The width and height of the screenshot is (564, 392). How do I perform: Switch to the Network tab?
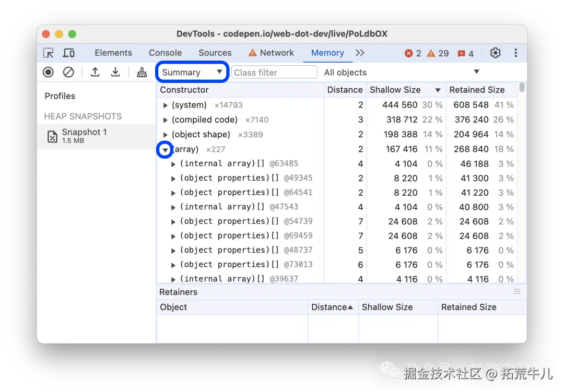tap(271, 53)
